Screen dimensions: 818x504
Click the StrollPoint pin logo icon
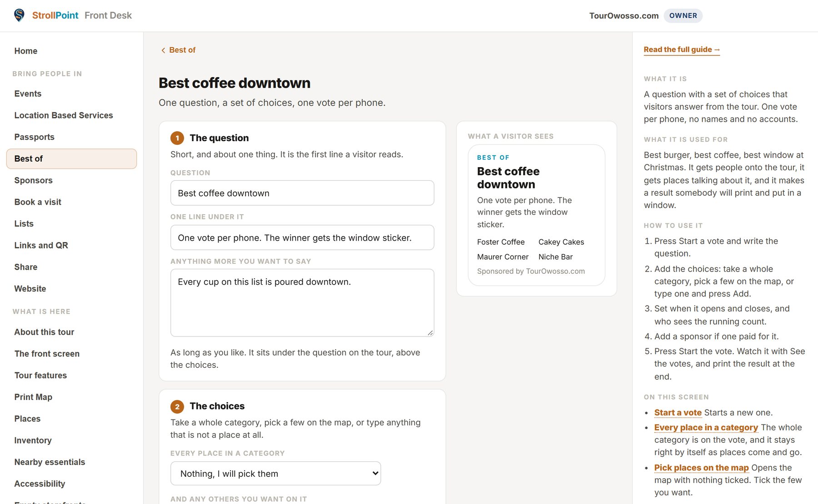pos(19,15)
